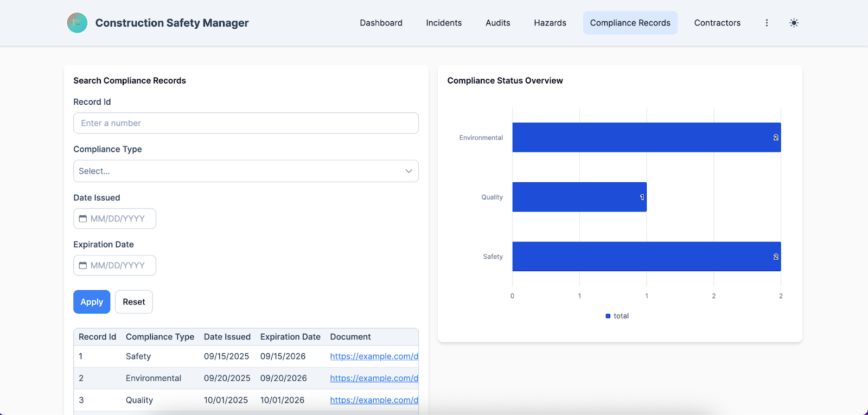Open the Contractors page
Screen dimensions: 868x415
click(x=717, y=23)
